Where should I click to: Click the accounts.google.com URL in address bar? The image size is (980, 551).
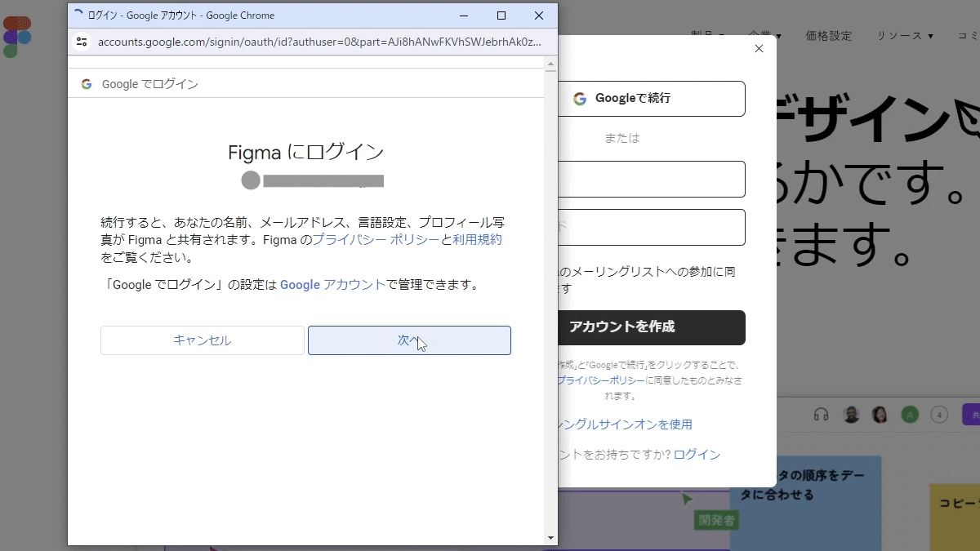318,42
